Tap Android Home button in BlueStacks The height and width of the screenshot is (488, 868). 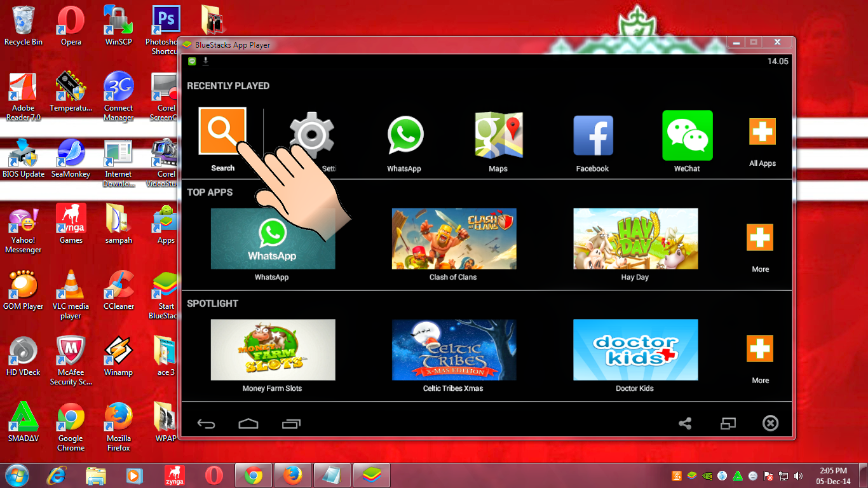pyautogui.click(x=248, y=424)
